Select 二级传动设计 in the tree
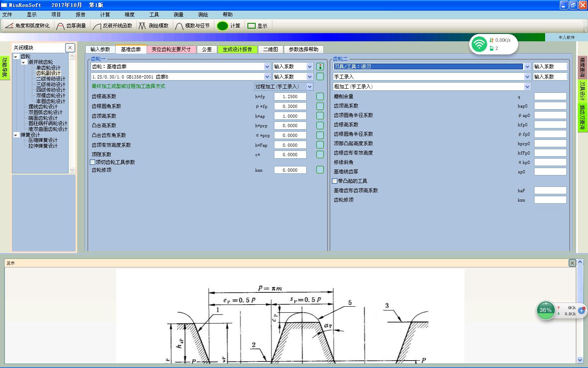Image resolution: width=588 pixels, height=368 pixels. point(51,79)
